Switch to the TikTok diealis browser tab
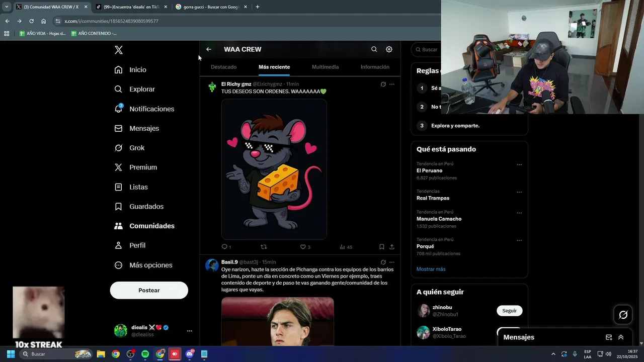Image resolution: width=644 pixels, height=362 pixels. tap(131, 7)
